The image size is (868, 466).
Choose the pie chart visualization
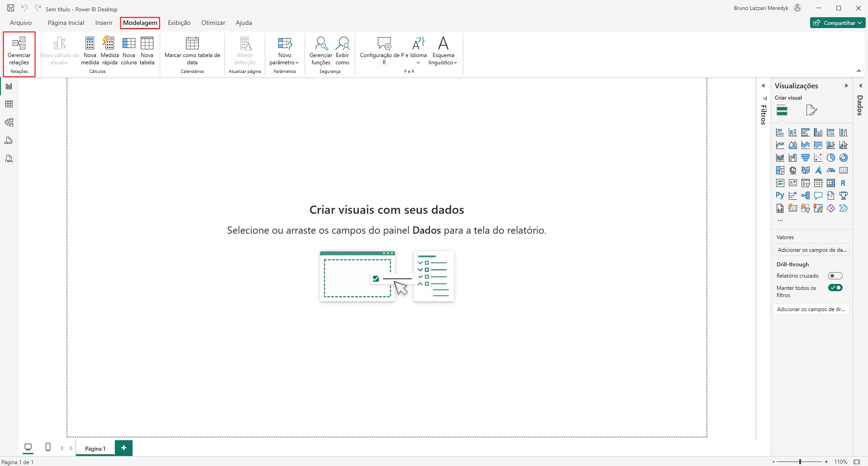(x=830, y=158)
